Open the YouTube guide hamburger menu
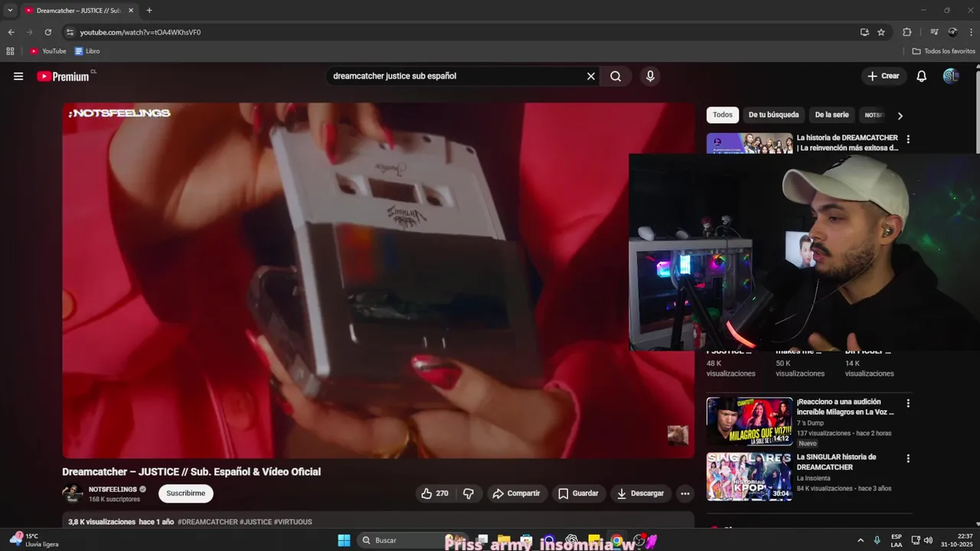 (x=18, y=77)
